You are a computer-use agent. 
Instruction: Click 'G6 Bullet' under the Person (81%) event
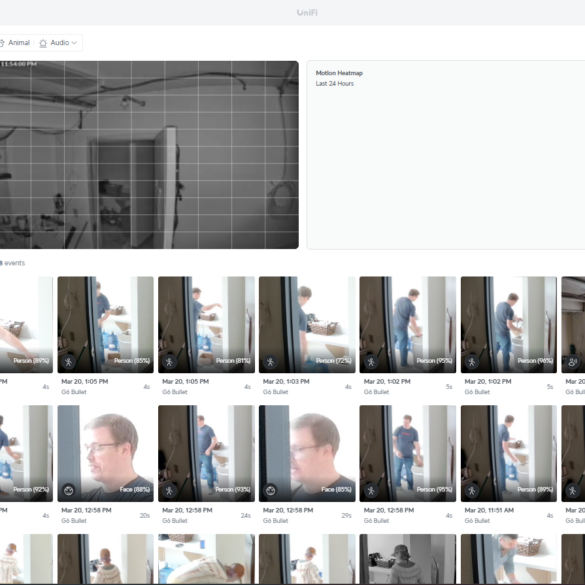(175, 392)
